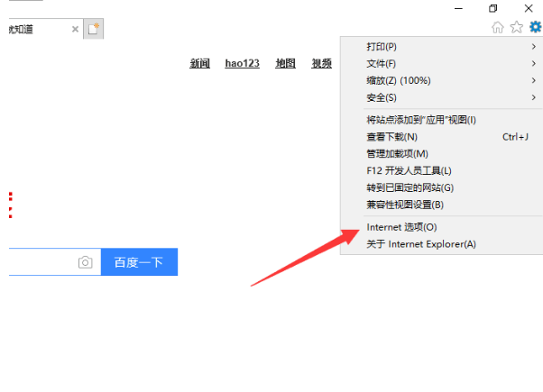This screenshot has height=392, width=543.
Task: Click the 百度一下 search button
Action: pyautogui.click(x=139, y=262)
